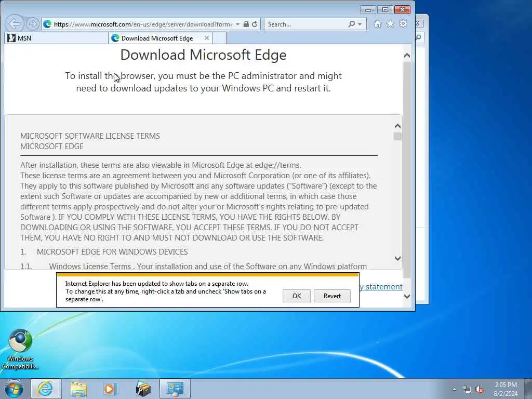Open the address bar autocomplete dropdown arrow
Screen dimensions: 532x399
tap(237, 24)
